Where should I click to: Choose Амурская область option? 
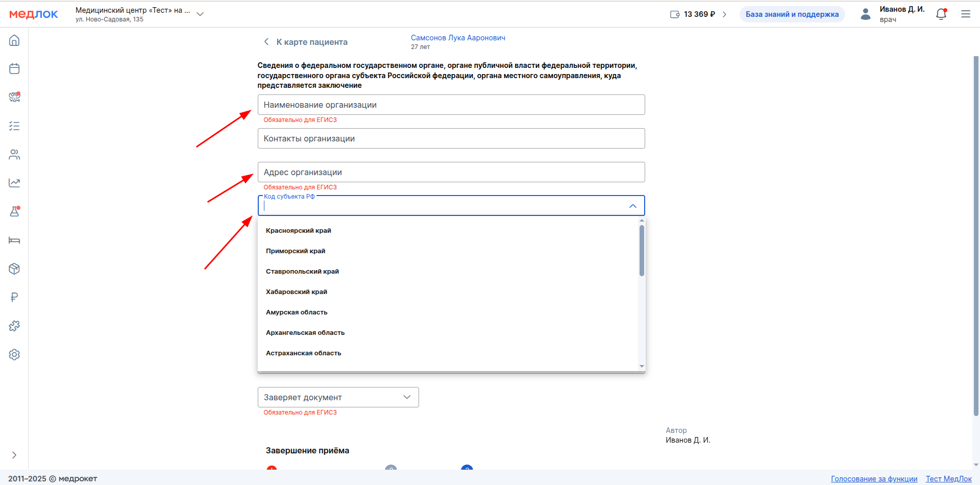coord(297,312)
